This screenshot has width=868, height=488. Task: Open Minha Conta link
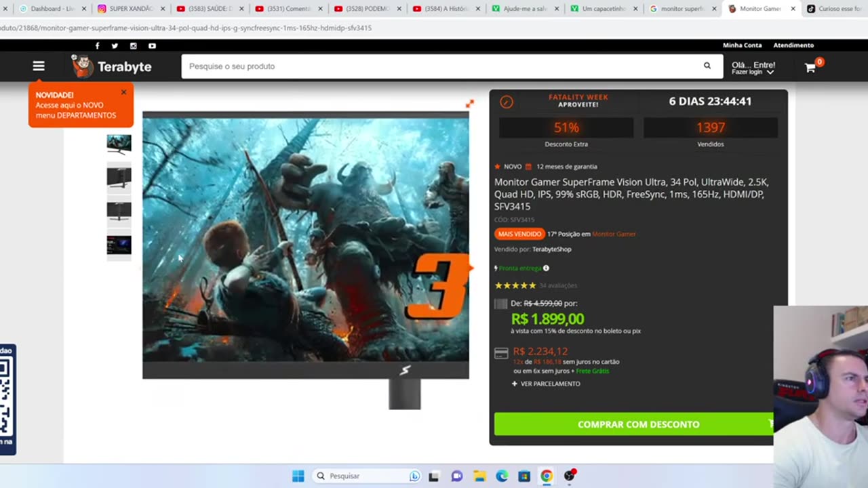743,45
